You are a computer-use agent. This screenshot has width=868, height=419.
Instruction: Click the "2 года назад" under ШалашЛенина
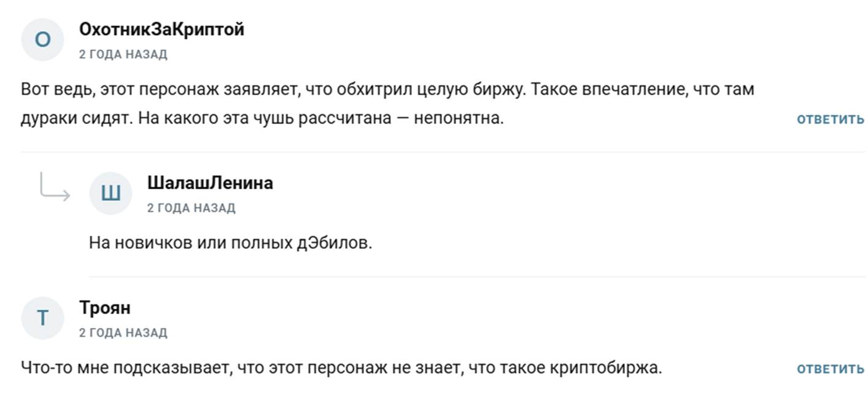click(191, 208)
